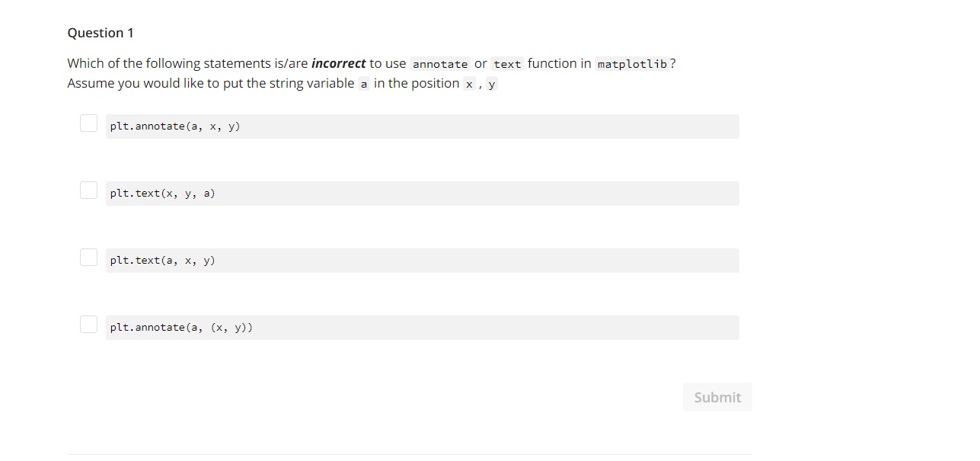The height and width of the screenshot is (461, 980).
Task: Click the plt.text(x, y, a) code text
Action: point(162,194)
